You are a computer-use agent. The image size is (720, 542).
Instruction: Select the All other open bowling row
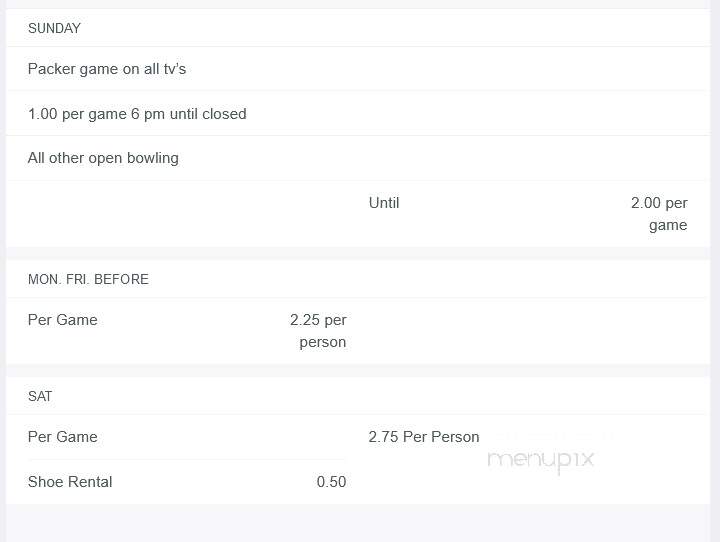[x=358, y=158]
